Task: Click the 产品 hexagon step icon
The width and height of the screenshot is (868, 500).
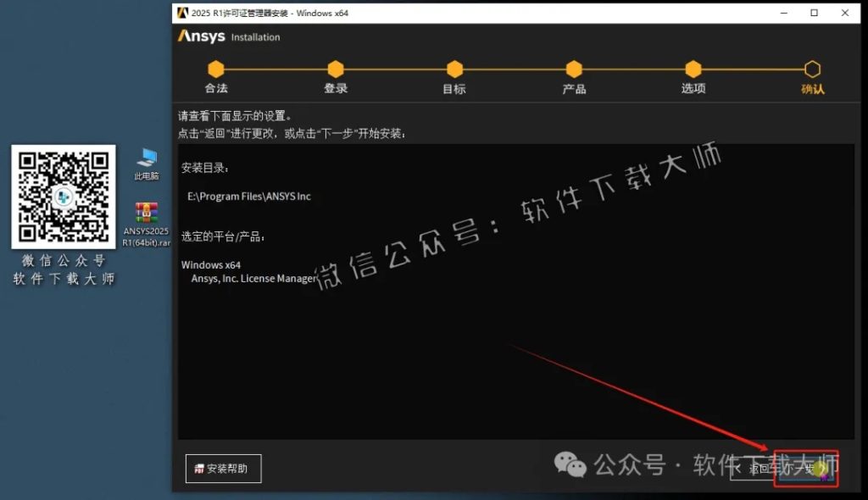Action: click(575, 70)
